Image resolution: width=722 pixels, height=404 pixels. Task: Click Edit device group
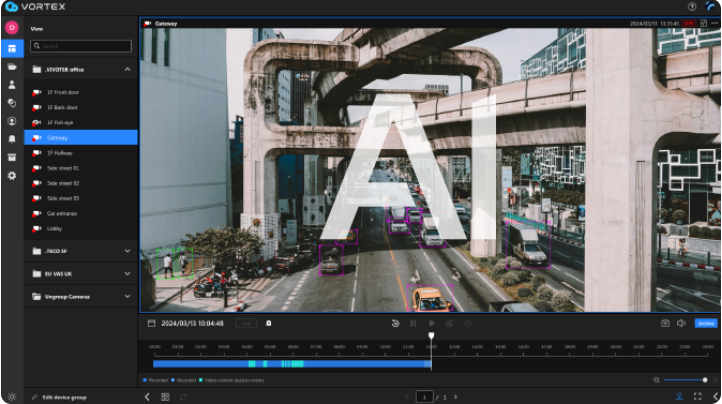pyautogui.click(x=66, y=397)
